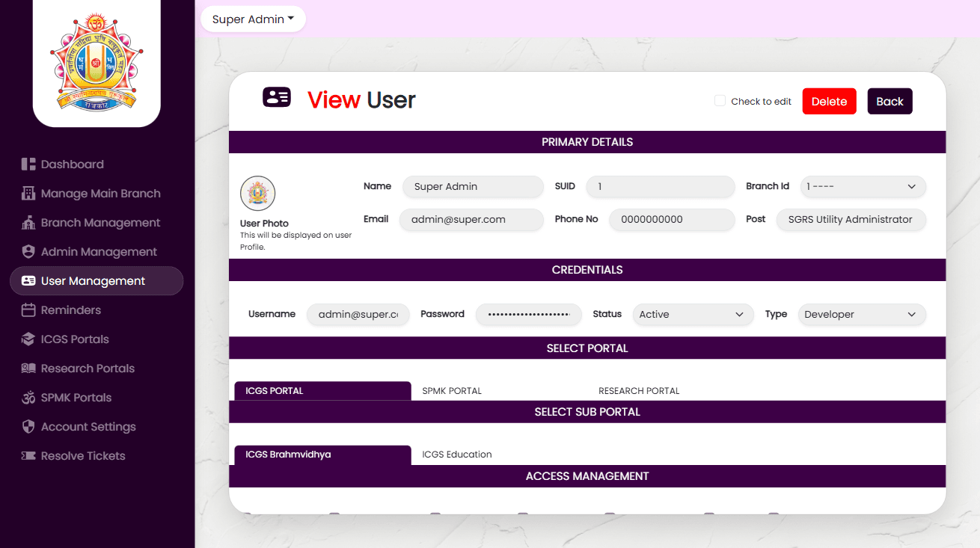This screenshot has height=548, width=980.
Task: Open the Branch Id dropdown
Action: click(863, 187)
